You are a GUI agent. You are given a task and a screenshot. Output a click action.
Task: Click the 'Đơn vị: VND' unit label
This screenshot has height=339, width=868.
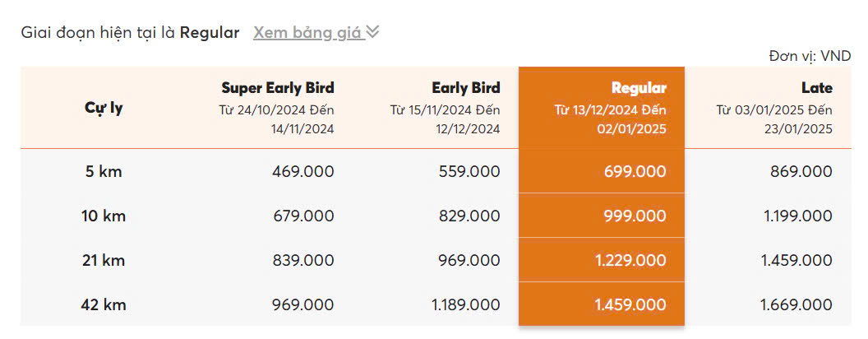(x=810, y=56)
